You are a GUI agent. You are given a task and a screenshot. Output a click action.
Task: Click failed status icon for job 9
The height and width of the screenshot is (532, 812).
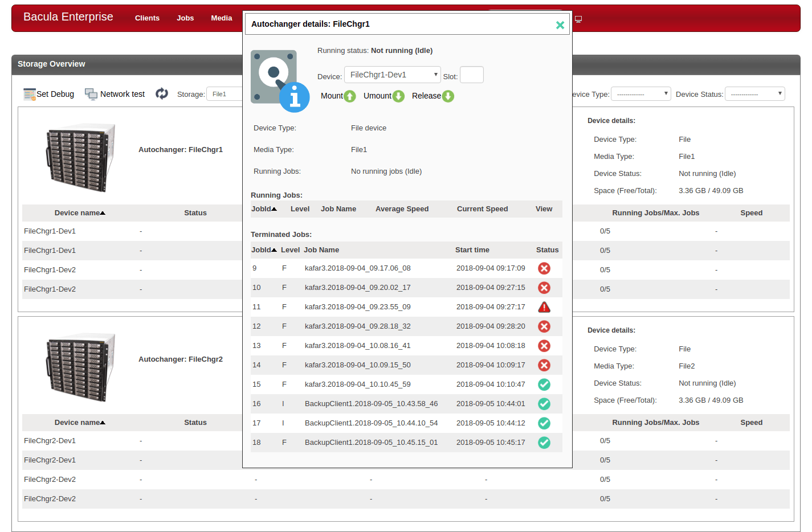pos(544,268)
